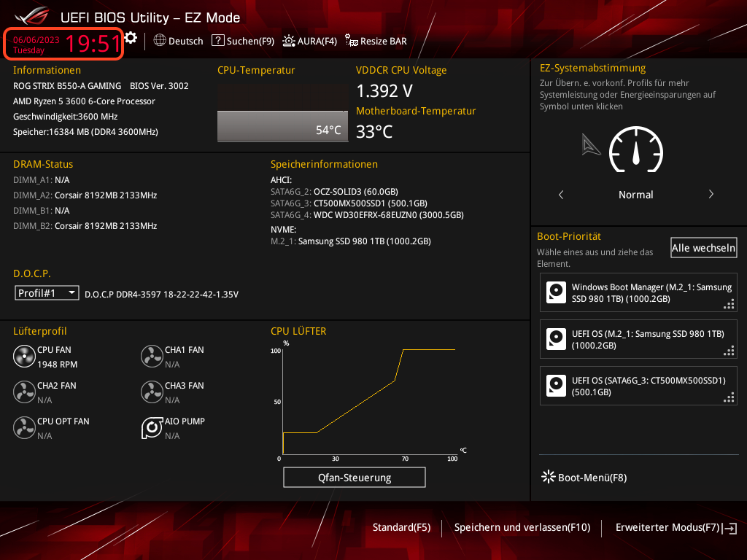Click the ROG logo
747x560 pixels.
pyautogui.click(x=32, y=17)
